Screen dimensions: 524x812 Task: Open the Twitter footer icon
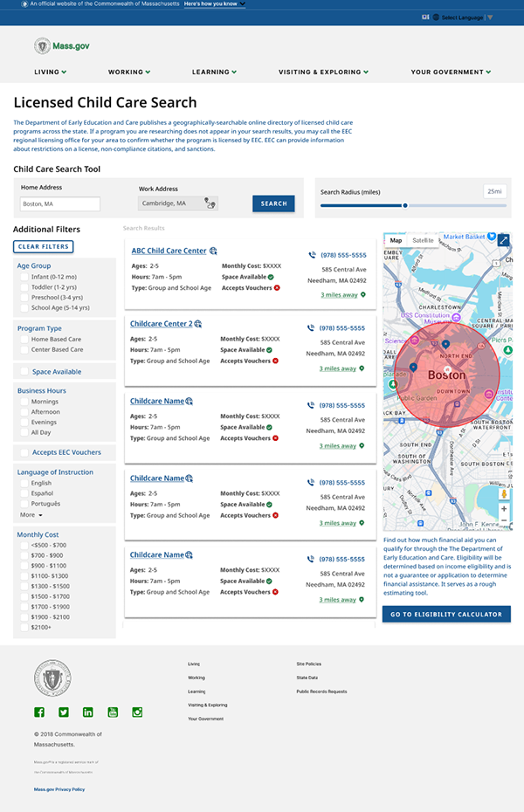coord(64,712)
